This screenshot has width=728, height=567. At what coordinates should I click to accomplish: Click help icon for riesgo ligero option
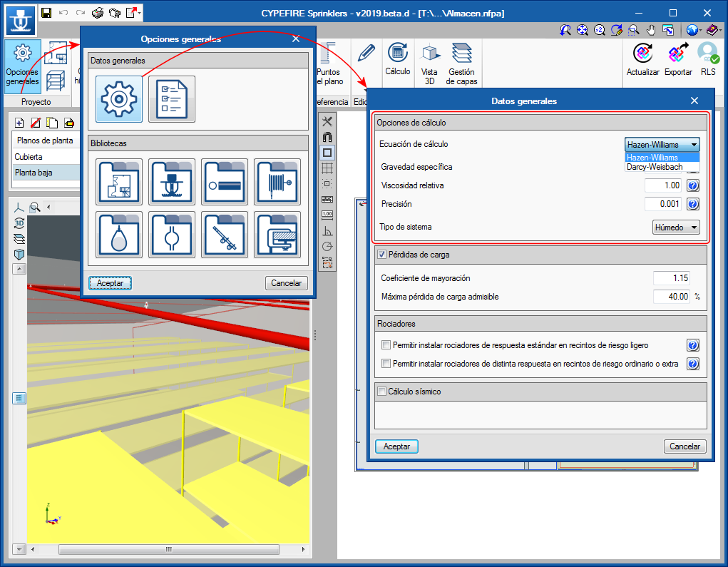693,345
